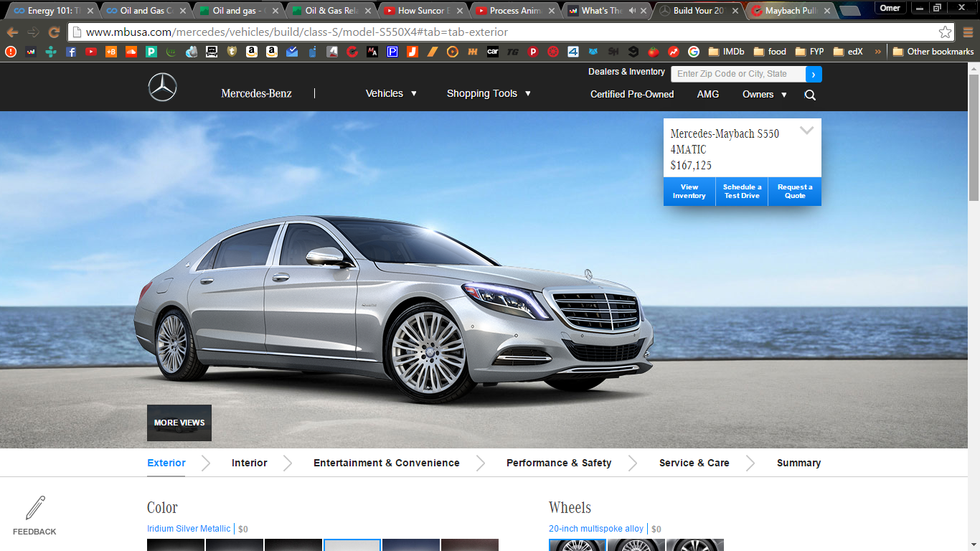Expand the Vehicles dropdown menu
The image size is (980, 551).
(x=391, y=93)
